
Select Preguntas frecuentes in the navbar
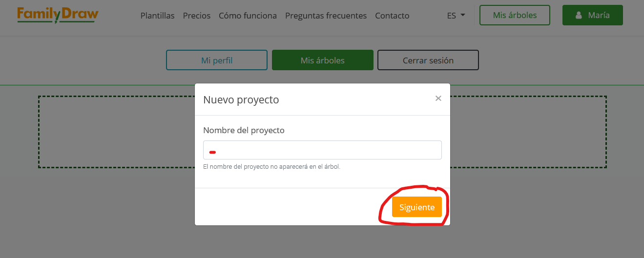326,16
